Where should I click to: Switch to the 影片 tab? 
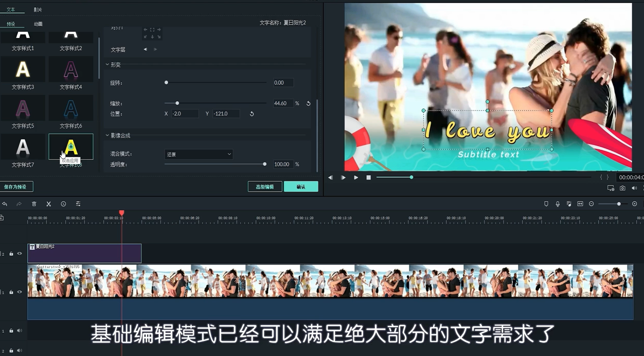click(x=38, y=9)
